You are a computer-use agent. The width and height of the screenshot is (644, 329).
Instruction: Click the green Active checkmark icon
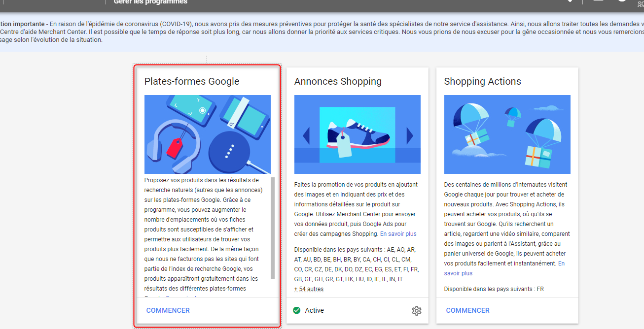pyautogui.click(x=296, y=310)
